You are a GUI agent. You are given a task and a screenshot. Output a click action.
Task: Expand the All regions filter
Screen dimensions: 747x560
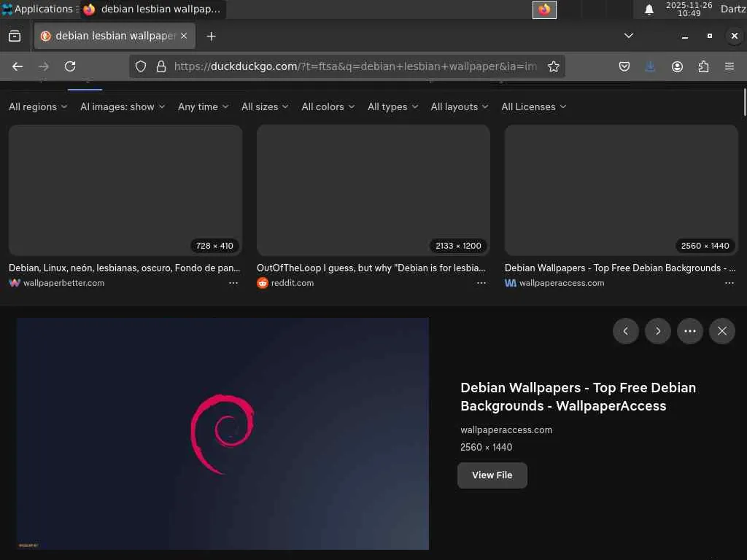38,106
